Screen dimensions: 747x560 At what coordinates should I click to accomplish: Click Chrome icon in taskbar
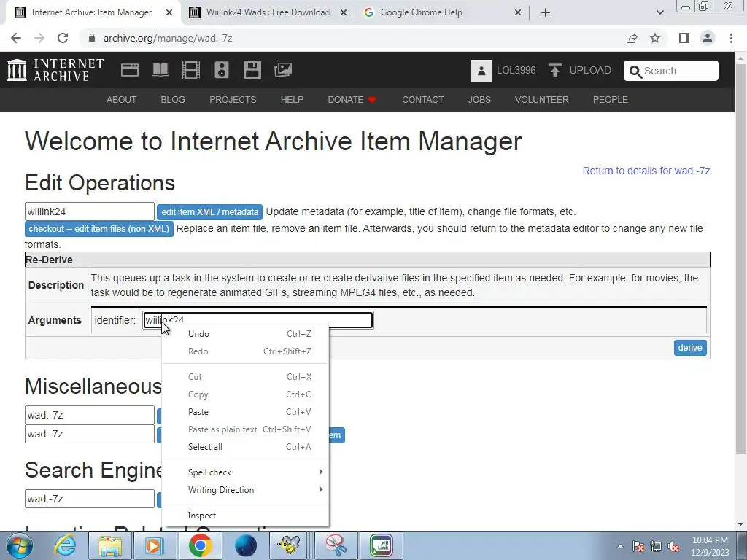(x=200, y=545)
